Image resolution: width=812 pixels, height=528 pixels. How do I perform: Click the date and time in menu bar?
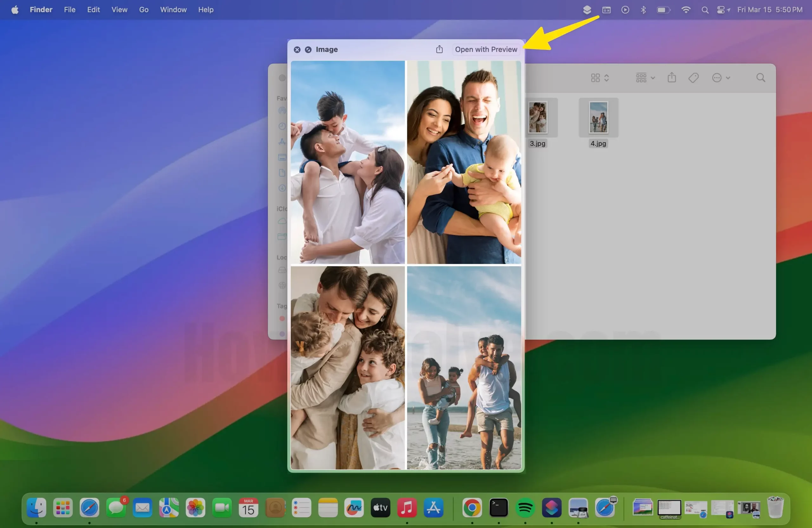pyautogui.click(x=770, y=10)
